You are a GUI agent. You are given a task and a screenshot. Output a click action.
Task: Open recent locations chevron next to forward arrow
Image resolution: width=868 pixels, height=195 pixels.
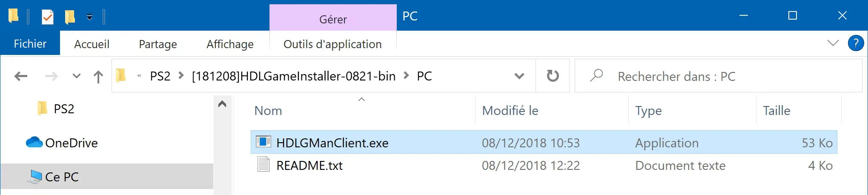pos(77,76)
